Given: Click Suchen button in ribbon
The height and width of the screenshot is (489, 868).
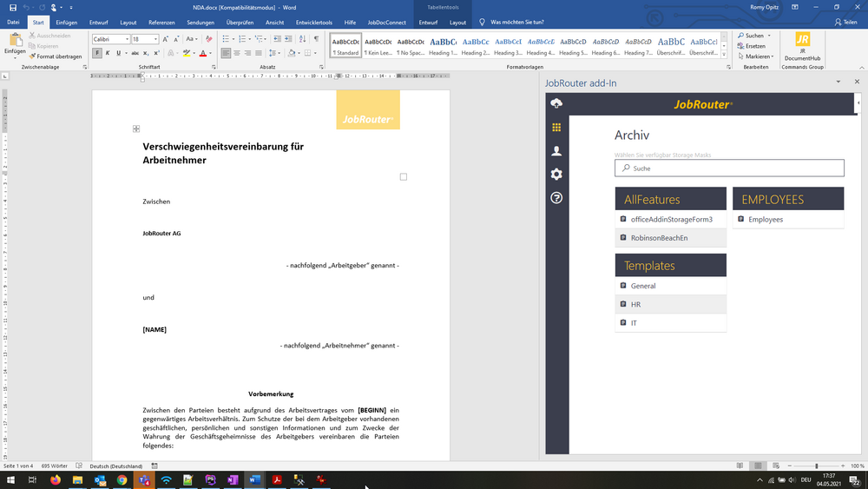Looking at the screenshot, I should point(750,36).
